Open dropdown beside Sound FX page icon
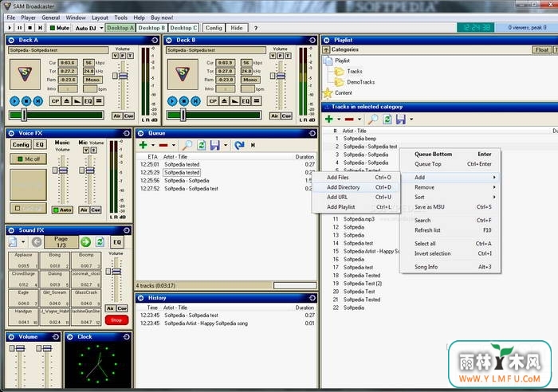This screenshot has height=392, width=558. 23,242
